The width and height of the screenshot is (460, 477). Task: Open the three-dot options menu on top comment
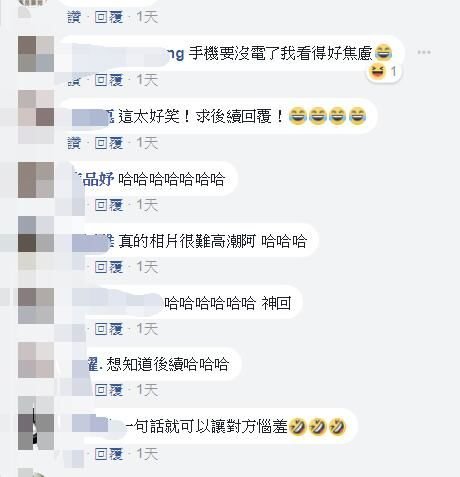point(424,52)
